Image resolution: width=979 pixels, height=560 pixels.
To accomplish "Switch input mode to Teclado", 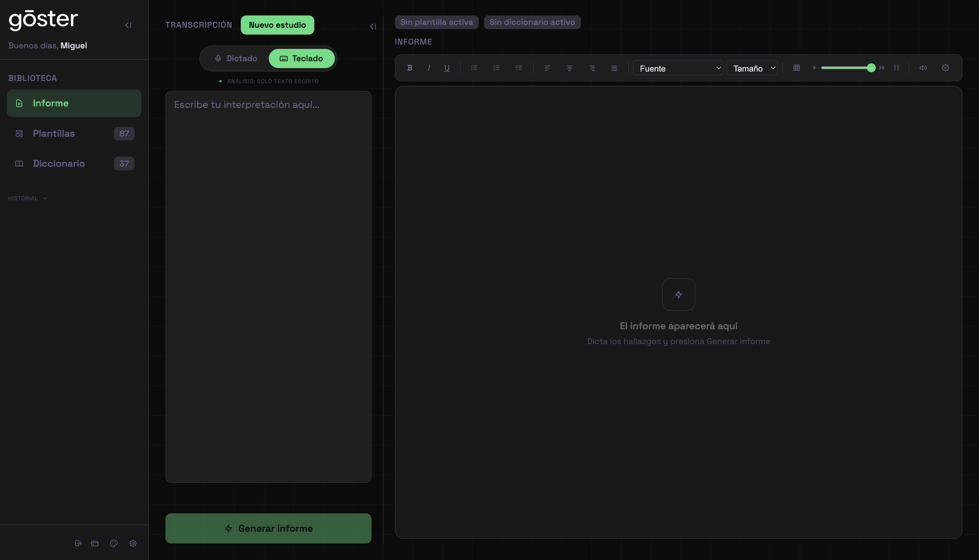I will pyautogui.click(x=302, y=58).
